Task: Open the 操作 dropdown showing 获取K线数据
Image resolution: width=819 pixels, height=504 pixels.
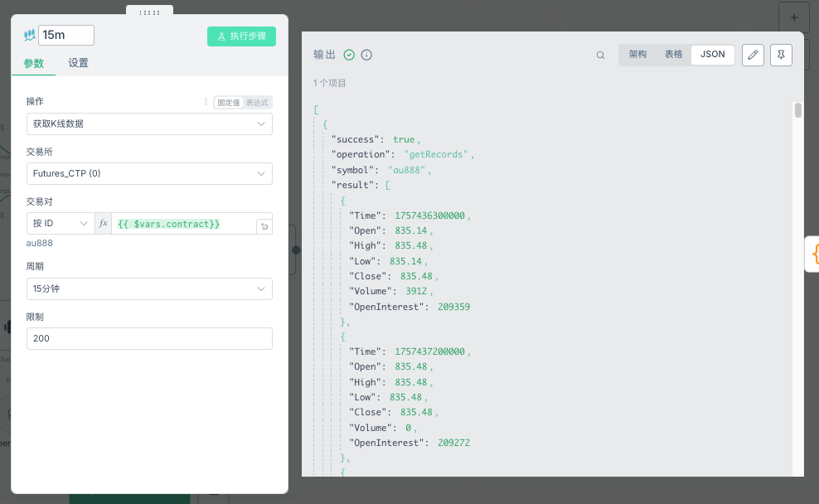Action: point(149,124)
